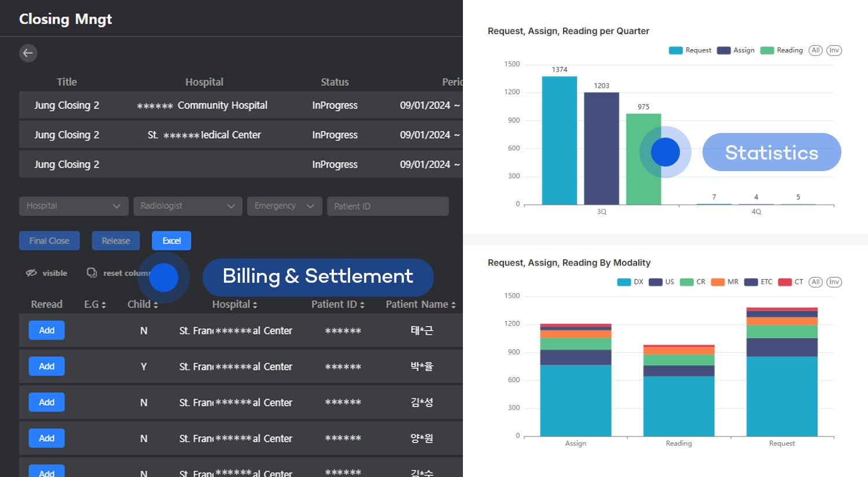Click the Final Close button
The height and width of the screenshot is (477, 868).
[x=49, y=241]
